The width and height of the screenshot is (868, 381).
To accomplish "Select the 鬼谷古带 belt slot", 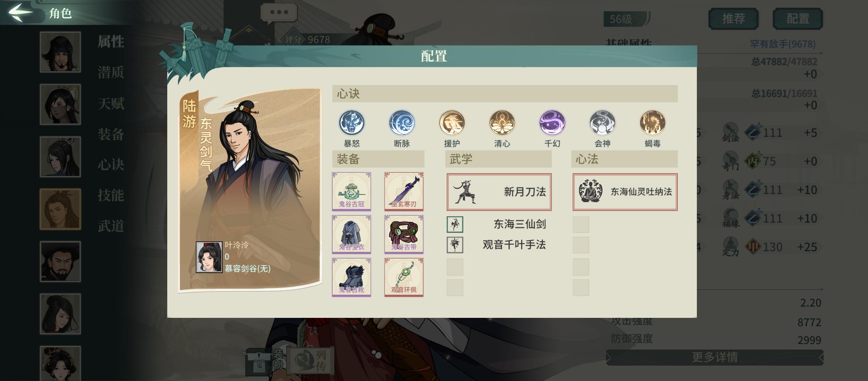I will pyautogui.click(x=404, y=234).
